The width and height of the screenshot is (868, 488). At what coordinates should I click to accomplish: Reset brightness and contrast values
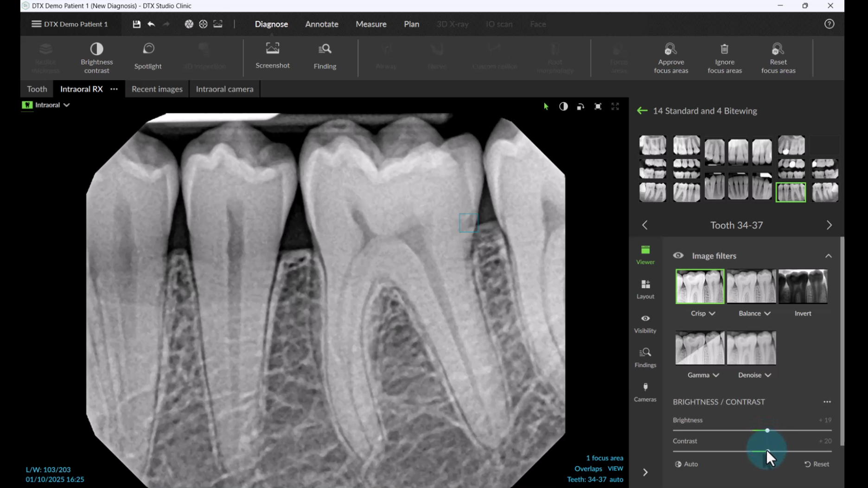[817, 464]
